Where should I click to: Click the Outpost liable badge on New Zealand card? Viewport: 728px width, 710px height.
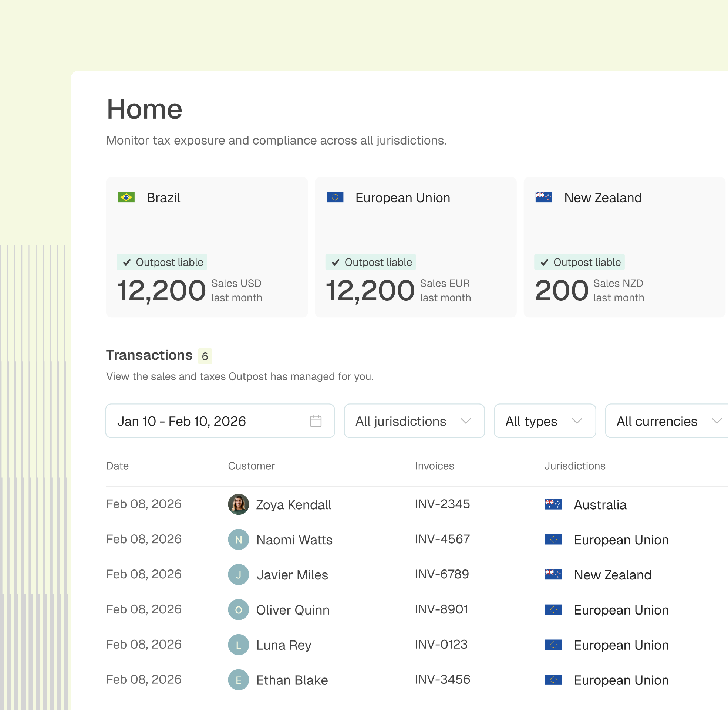pos(580,262)
